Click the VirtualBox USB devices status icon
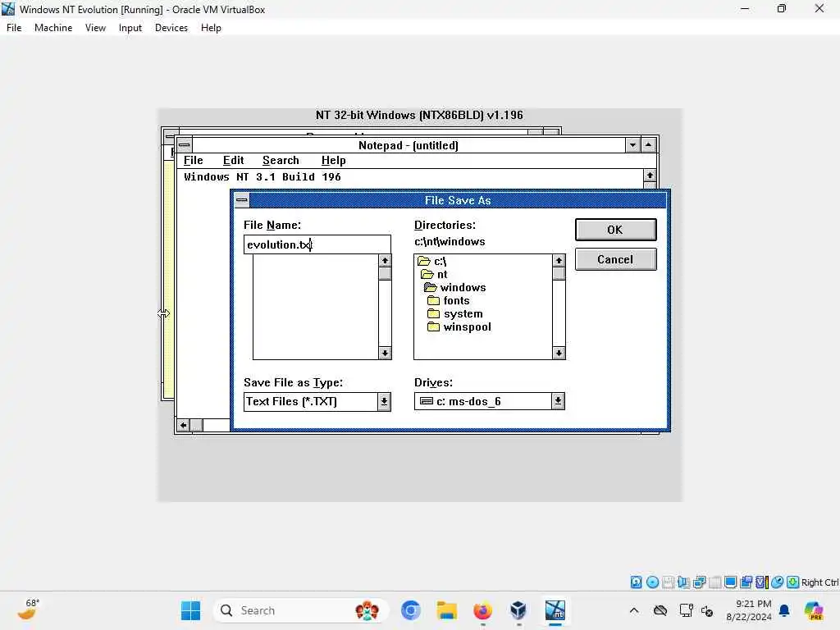This screenshot has width=840, height=630. [714, 582]
